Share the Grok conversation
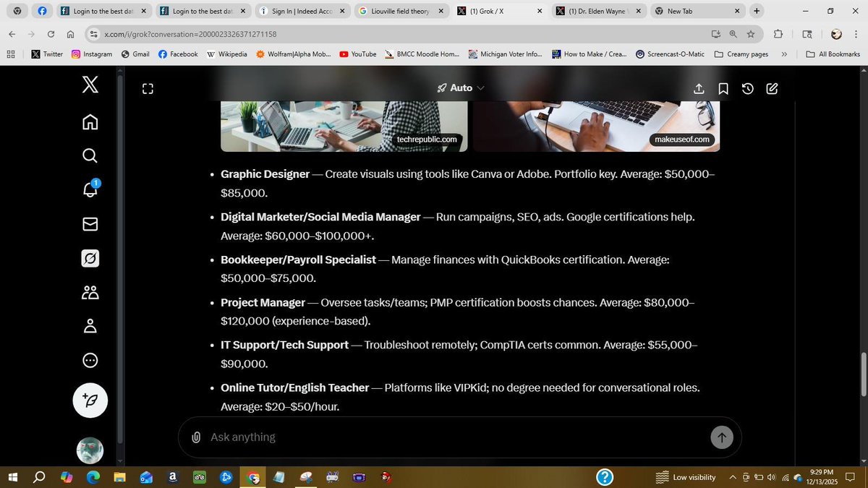 click(699, 88)
